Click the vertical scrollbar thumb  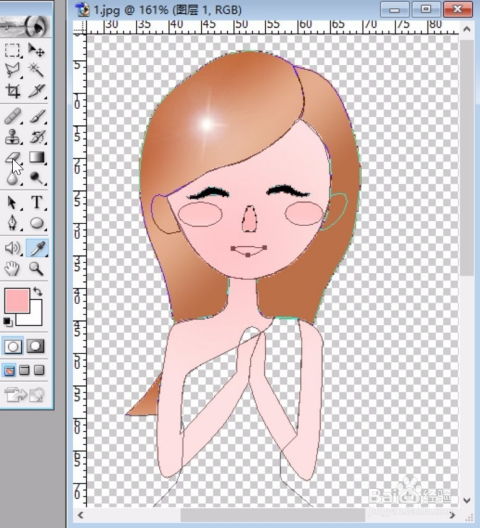467,158
